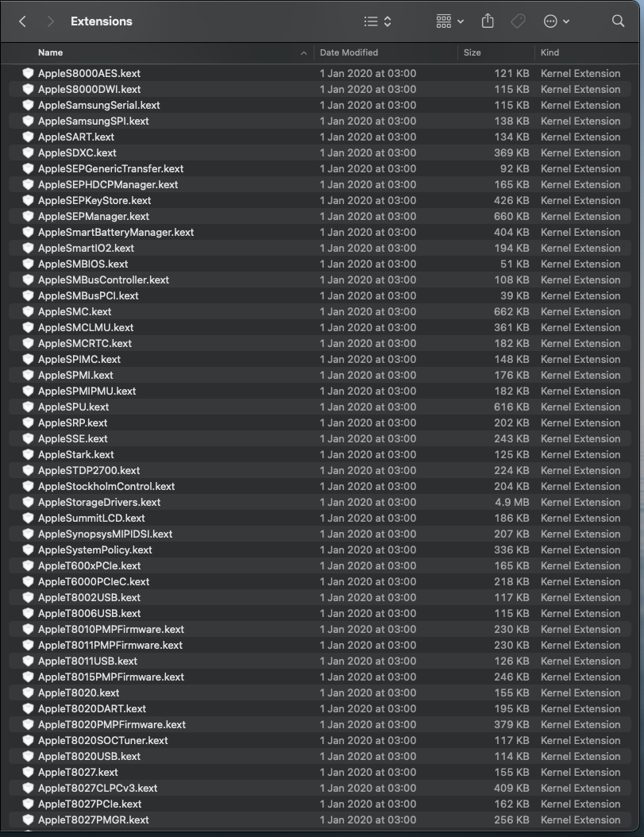Sort by the Name column header
644x837 pixels.
(x=51, y=53)
